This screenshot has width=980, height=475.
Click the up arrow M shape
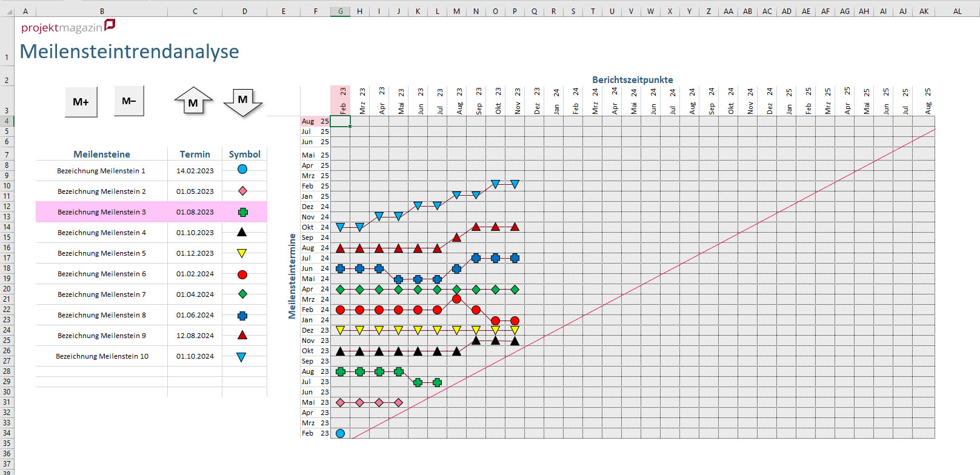[x=193, y=101]
